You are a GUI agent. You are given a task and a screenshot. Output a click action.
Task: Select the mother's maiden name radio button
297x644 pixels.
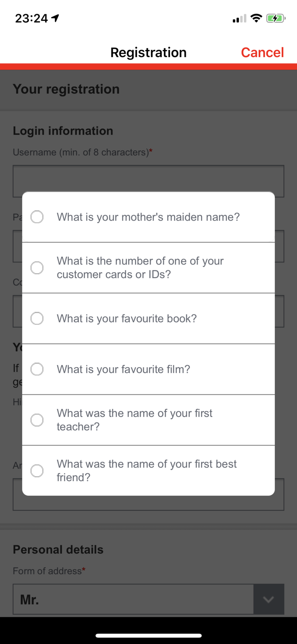click(x=37, y=217)
